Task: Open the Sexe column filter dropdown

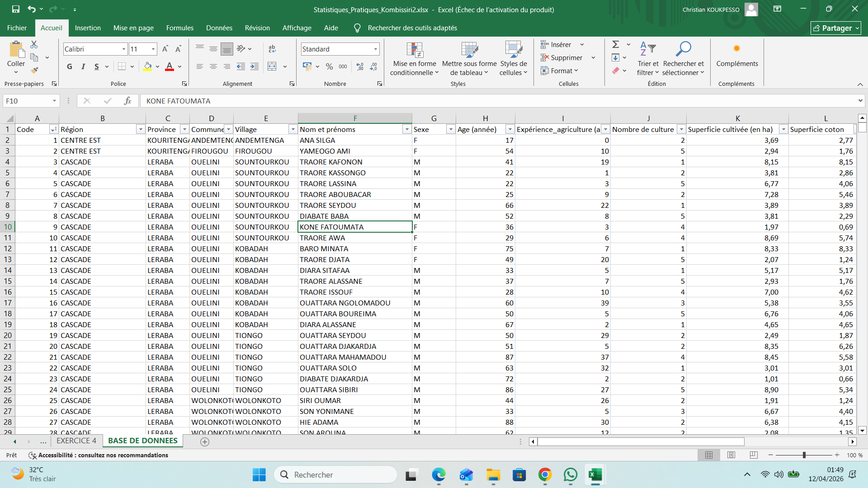Action: coord(451,130)
